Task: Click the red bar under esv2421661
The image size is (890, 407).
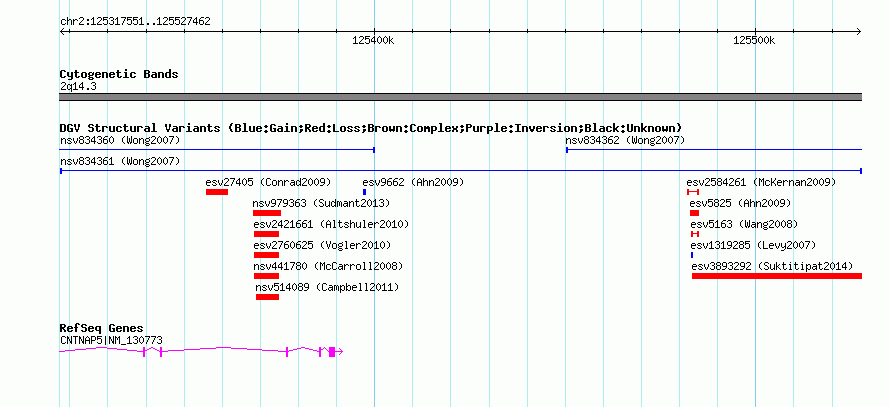Action: [266, 234]
